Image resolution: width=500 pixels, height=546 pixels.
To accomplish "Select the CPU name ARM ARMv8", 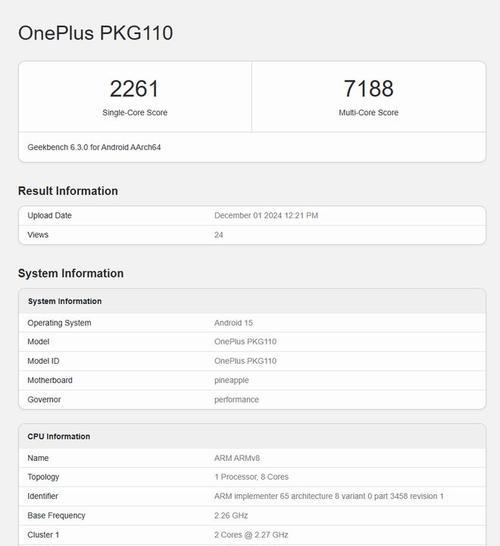I will [237, 458].
